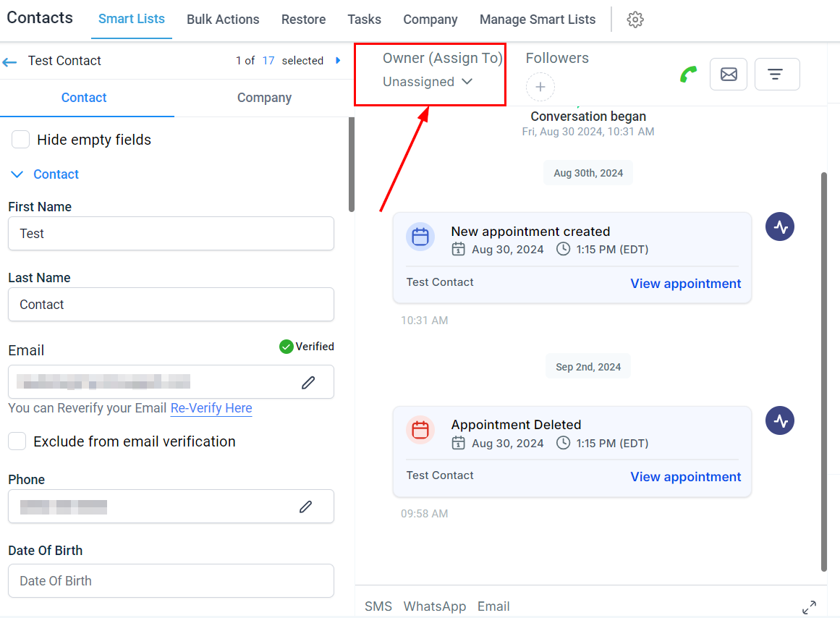Open the envelope email icon button

(x=728, y=74)
